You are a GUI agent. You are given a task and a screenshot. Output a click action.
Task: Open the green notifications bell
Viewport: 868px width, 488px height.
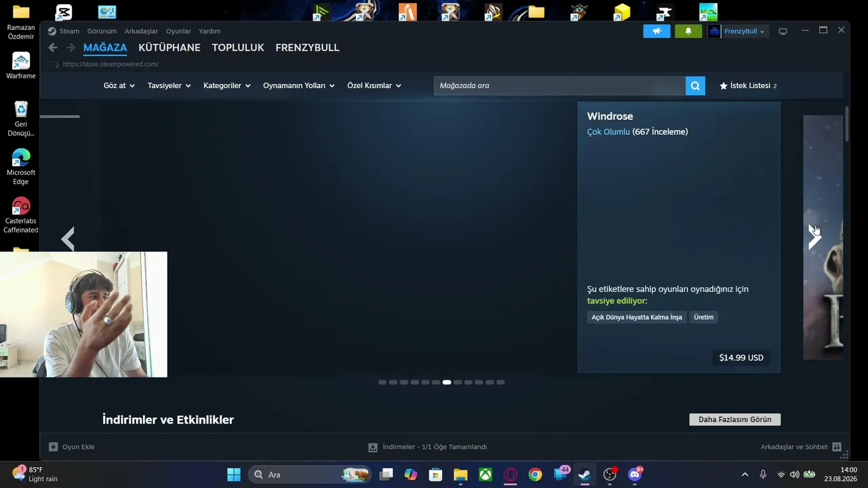688,31
